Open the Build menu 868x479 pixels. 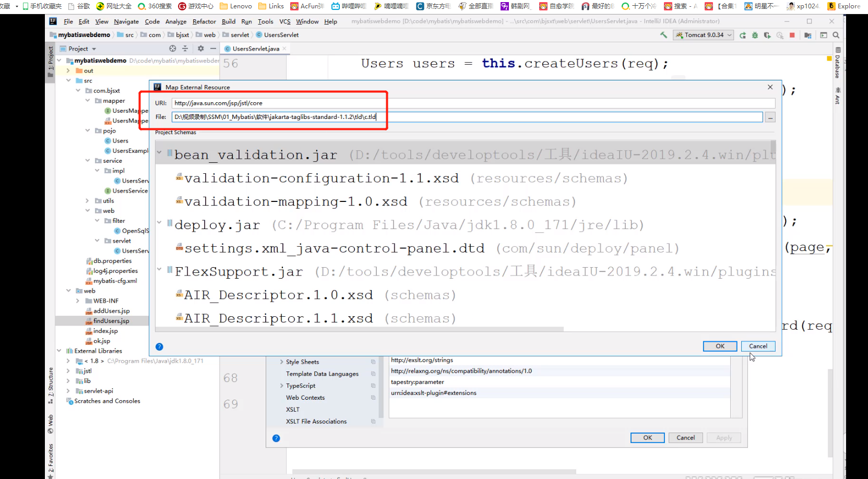pos(229,21)
